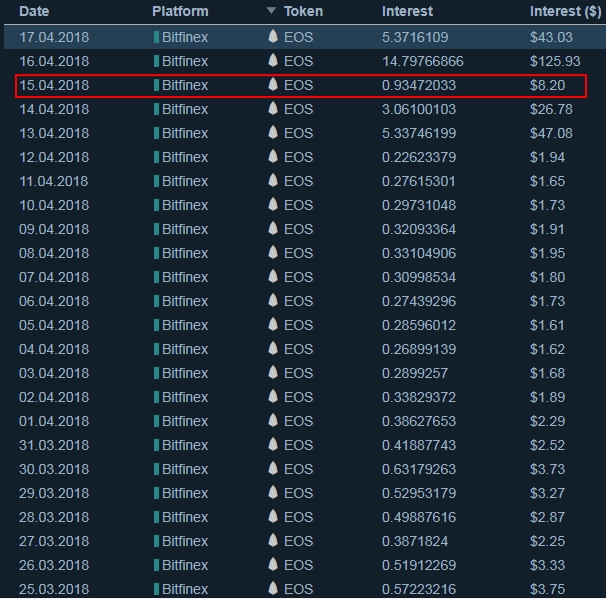This screenshot has width=606, height=599.
Task: Toggle the sort arrow beside Token
Action: (271, 10)
